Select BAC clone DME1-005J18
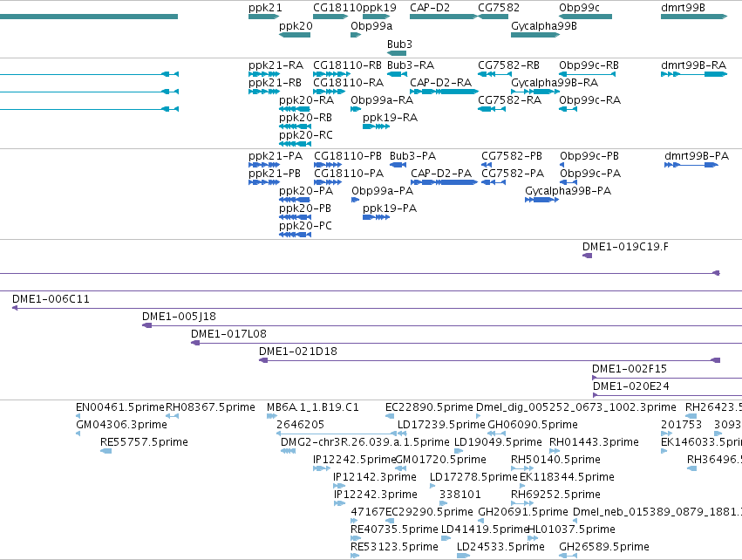The width and height of the screenshot is (742, 560). pyautogui.click(x=179, y=318)
